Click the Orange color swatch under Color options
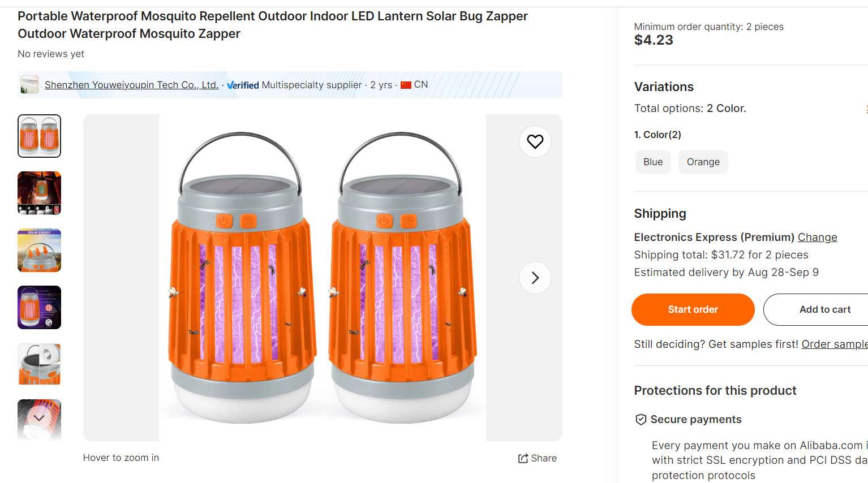868x483 pixels. click(x=703, y=162)
